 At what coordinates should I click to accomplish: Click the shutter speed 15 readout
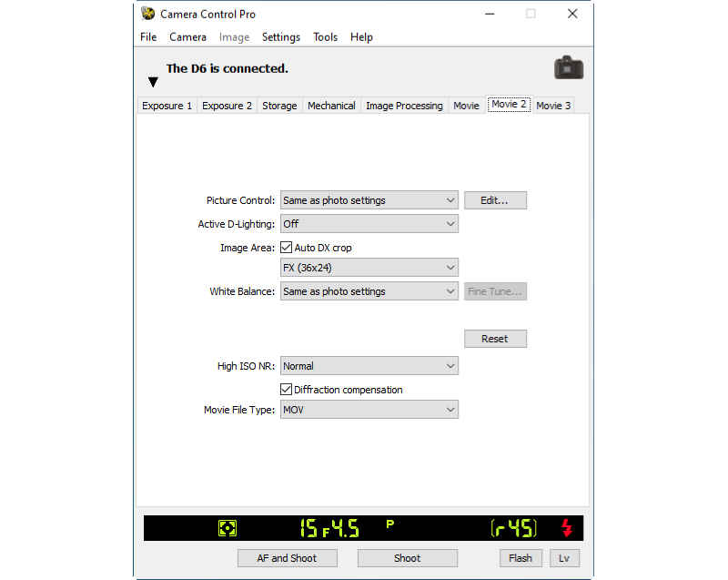[308, 528]
